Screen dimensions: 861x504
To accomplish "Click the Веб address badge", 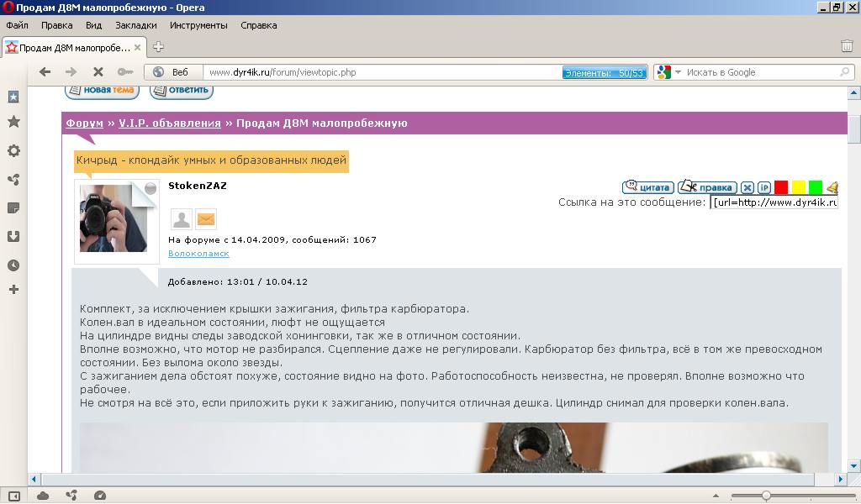I will (x=173, y=72).
